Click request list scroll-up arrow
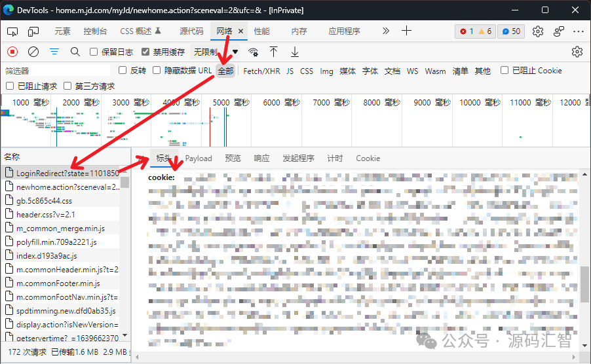Screen dimensions: 591x364 (125, 172)
